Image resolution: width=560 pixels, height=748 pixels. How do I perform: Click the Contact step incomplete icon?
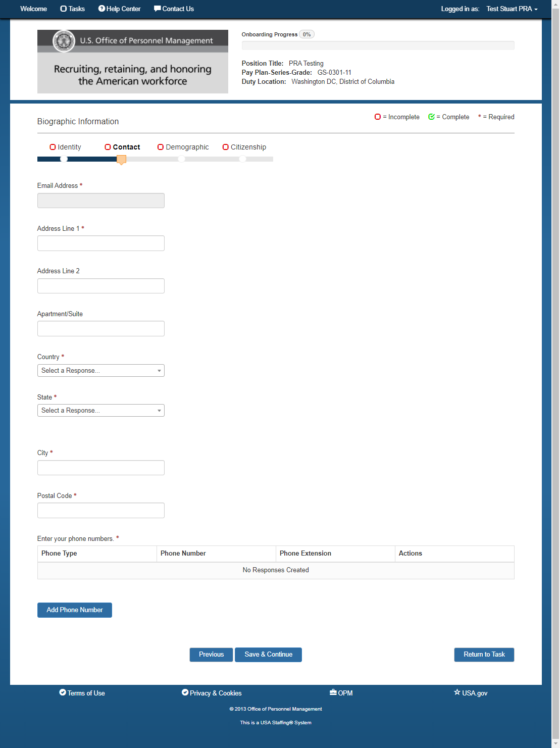108,147
